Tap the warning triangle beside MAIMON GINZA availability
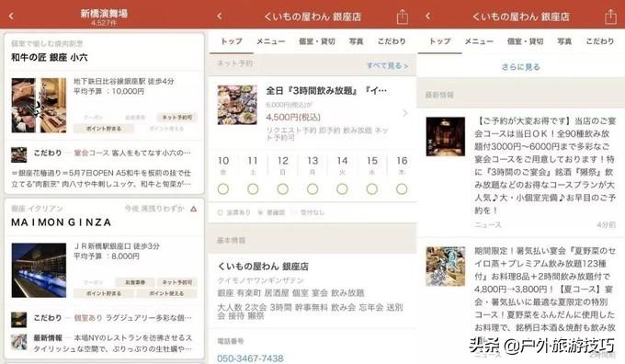625x364 pixels. (x=194, y=209)
